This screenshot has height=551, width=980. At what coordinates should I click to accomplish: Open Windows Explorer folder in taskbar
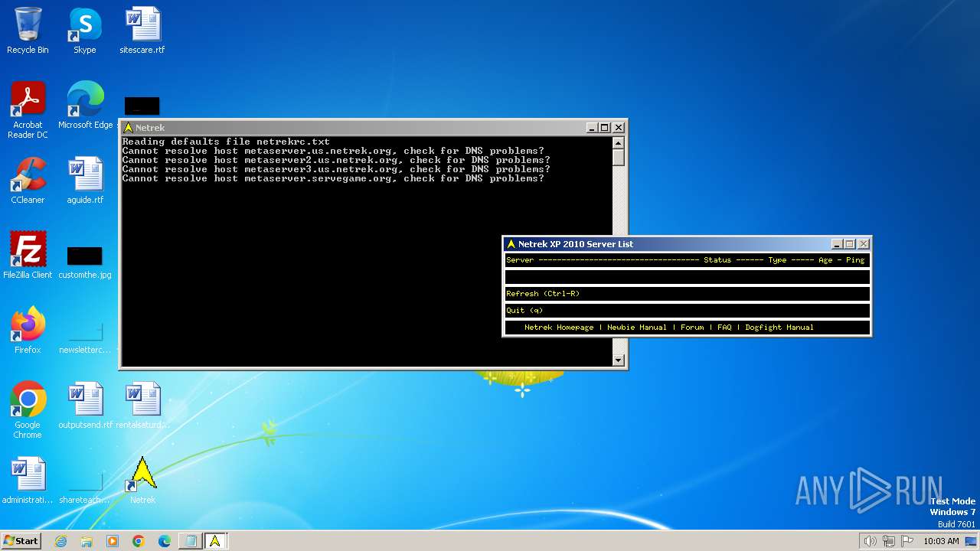coord(87,541)
